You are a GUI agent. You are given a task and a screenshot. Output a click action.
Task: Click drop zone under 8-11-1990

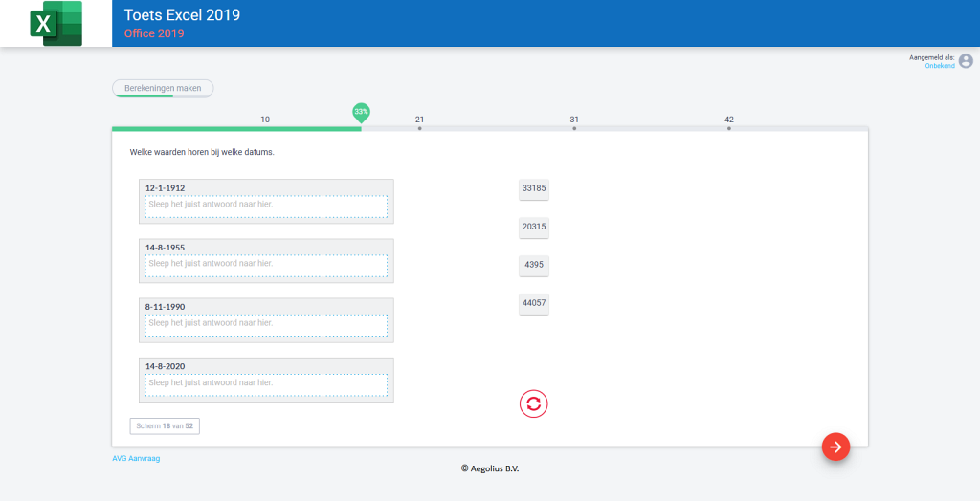pyautogui.click(x=266, y=325)
